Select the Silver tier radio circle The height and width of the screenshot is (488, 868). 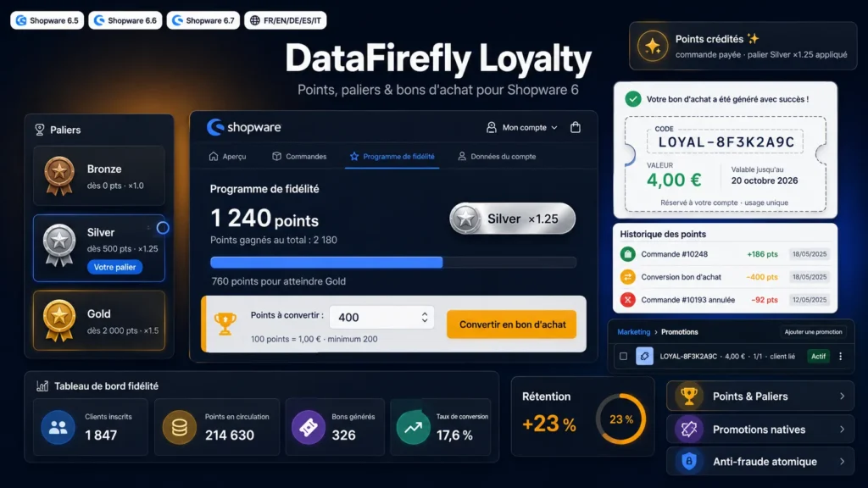pyautogui.click(x=163, y=228)
